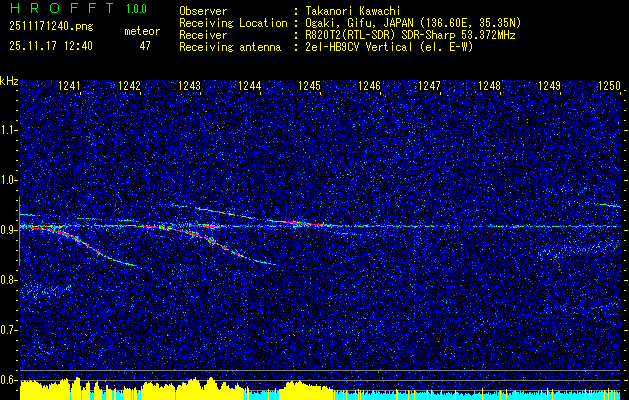Click the 1.1 kHz axis label
The image size is (629, 400).
9,130
